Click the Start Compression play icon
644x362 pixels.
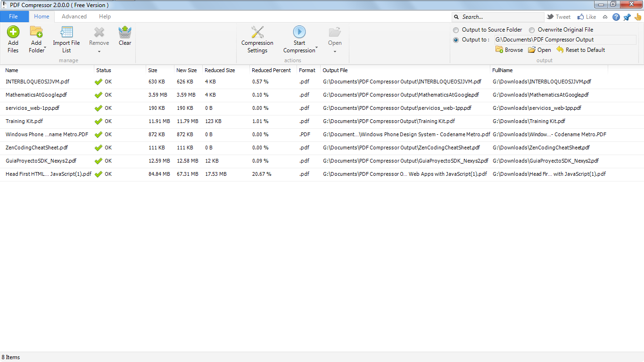coord(299,32)
